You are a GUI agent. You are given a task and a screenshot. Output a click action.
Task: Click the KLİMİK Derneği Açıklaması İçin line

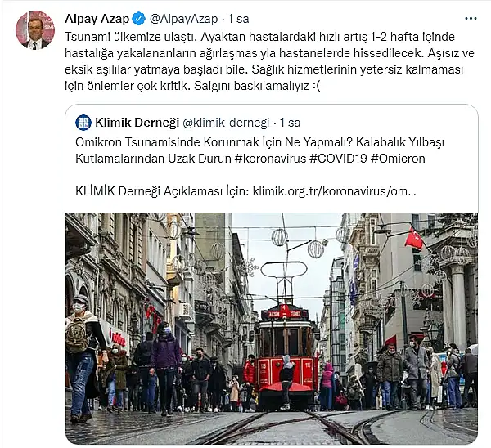tap(245, 190)
